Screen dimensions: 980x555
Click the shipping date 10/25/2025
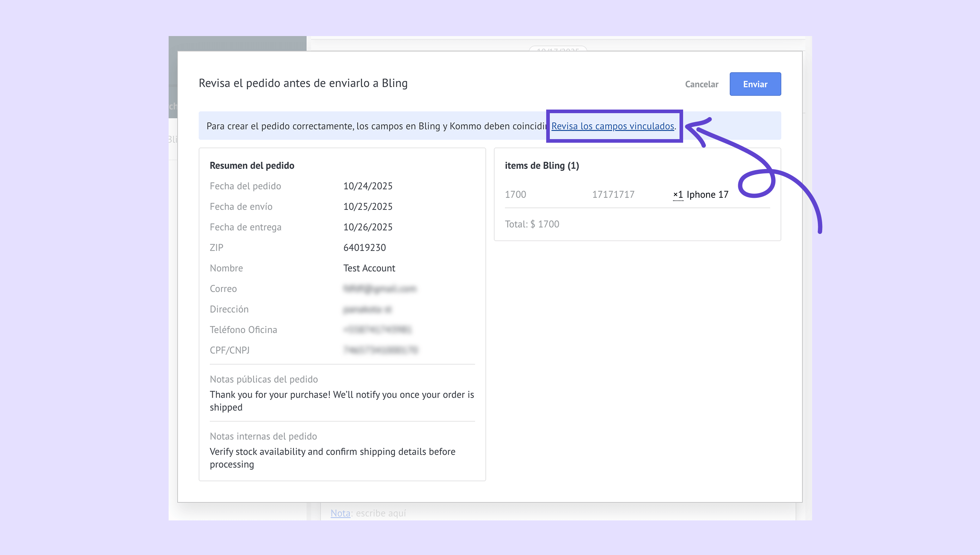pyautogui.click(x=368, y=207)
